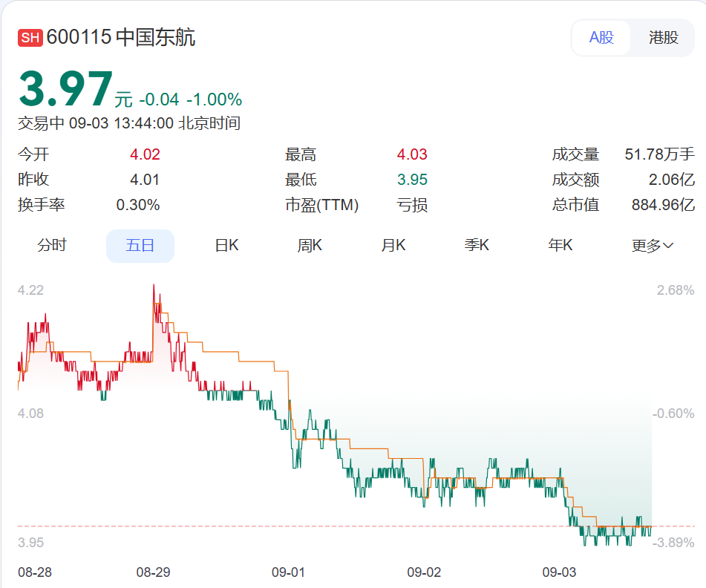Image resolution: width=706 pixels, height=588 pixels.
Task: Expand the 更多 dropdown menu
Action: tap(652, 246)
